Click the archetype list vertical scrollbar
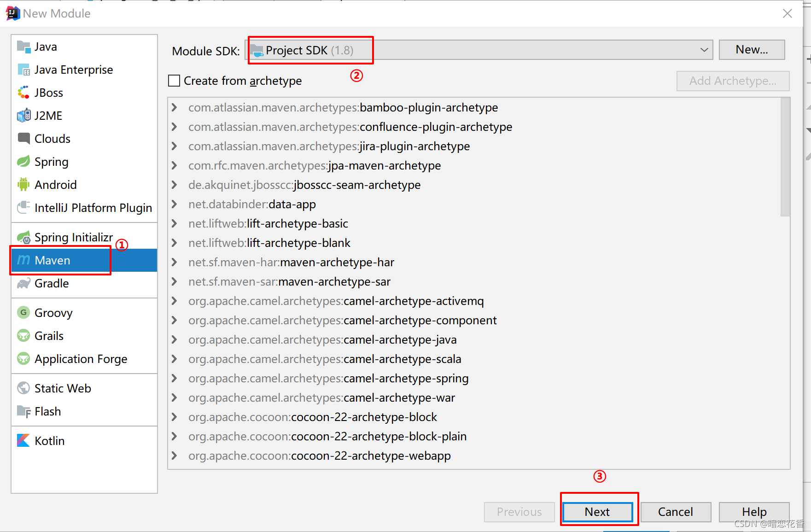 (785, 158)
